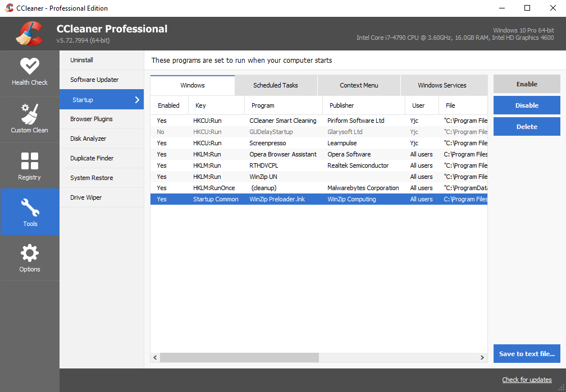Minimize the CCleaner window
This screenshot has height=392, width=566.
tap(502, 8)
